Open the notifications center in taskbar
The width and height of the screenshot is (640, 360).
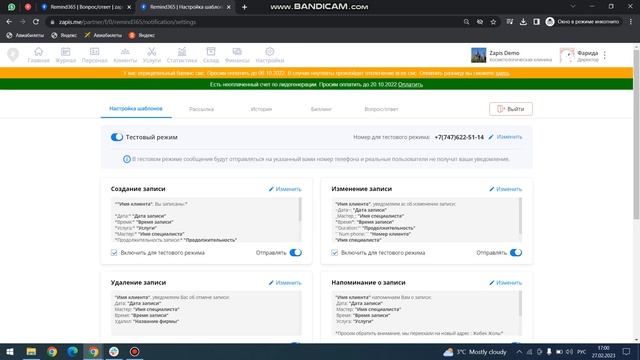(x=626, y=351)
